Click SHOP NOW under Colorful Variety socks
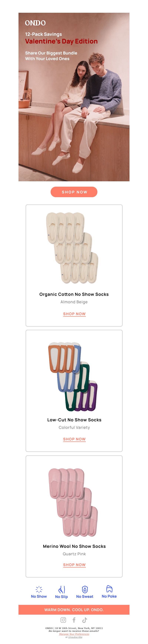The width and height of the screenshot is (148, 644). point(74,439)
